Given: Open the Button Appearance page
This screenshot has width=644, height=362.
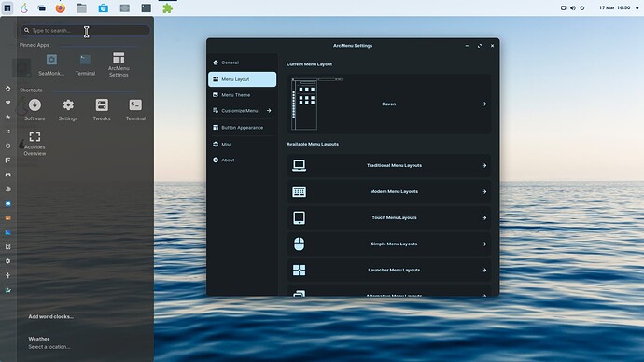Looking at the screenshot, I should click(243, 128).
